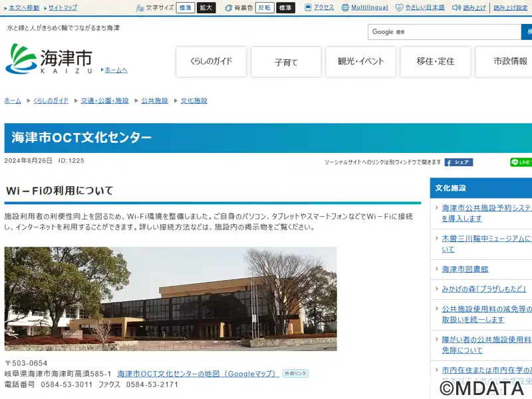Click the ホーム breadcrumb

13,100
